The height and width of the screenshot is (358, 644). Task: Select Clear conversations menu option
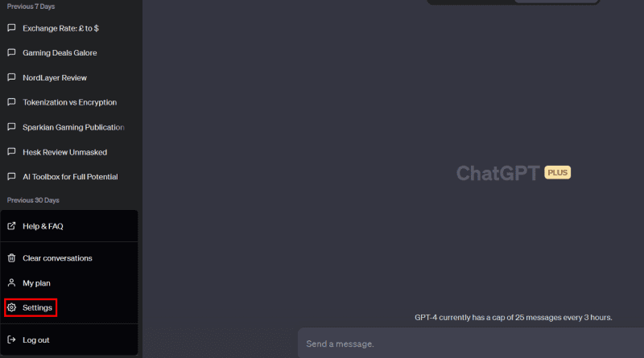pos(69,257)
